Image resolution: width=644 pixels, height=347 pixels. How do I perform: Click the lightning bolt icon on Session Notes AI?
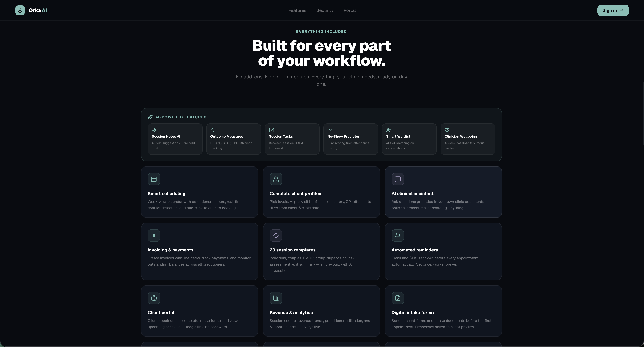(154, 130)
